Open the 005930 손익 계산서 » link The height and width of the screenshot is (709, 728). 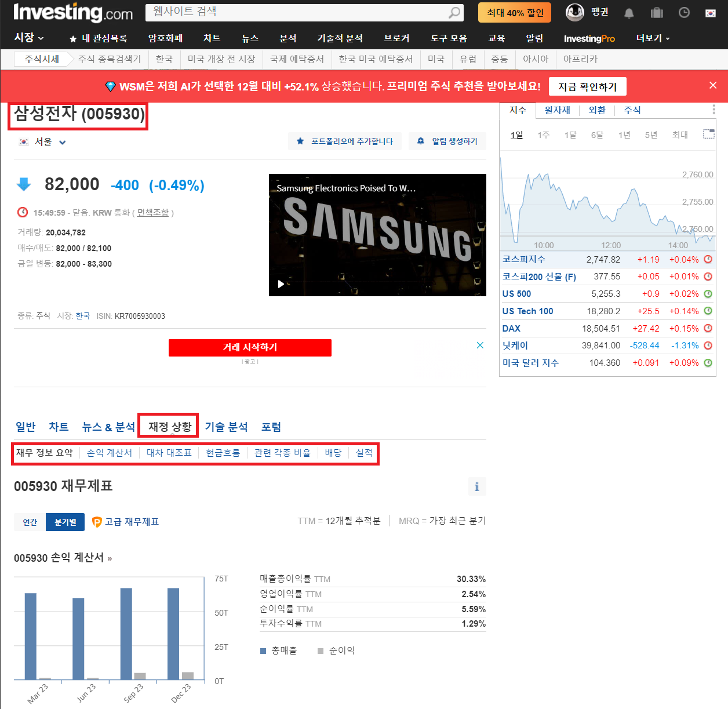pos(63,558)
